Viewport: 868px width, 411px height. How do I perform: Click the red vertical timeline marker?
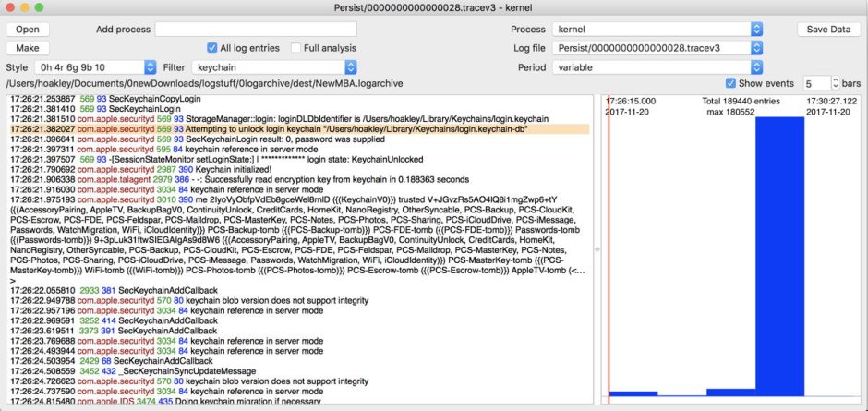[x=609, y=249]
